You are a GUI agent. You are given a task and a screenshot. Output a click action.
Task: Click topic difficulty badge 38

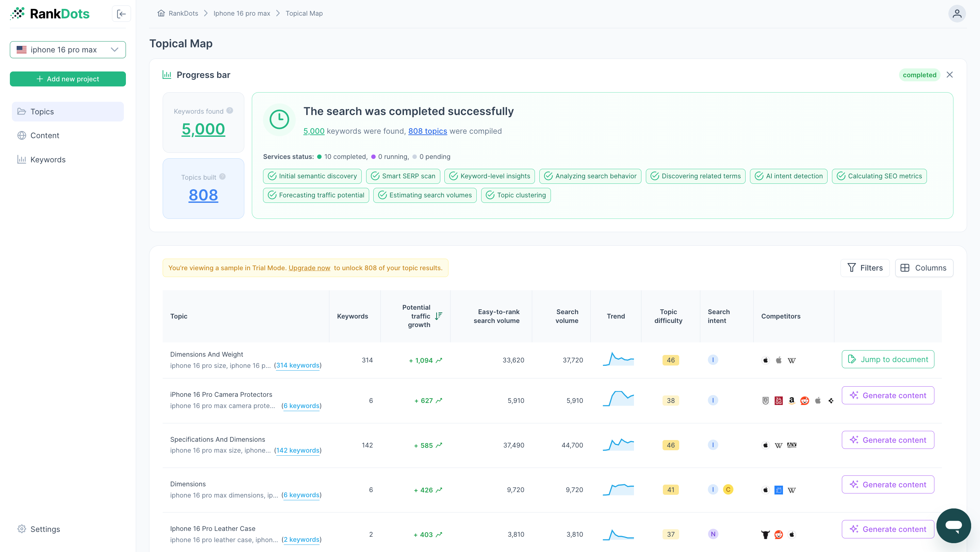pos(670,401)
